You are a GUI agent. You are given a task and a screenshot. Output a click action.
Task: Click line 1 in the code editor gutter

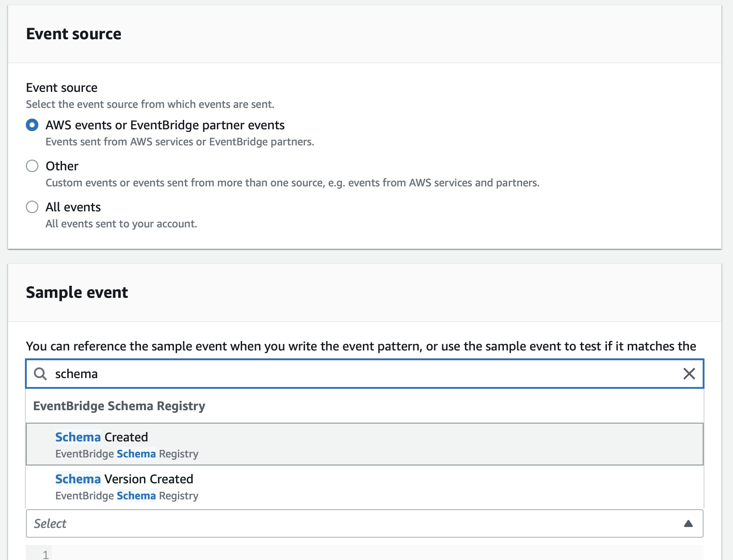coord(45,555)
